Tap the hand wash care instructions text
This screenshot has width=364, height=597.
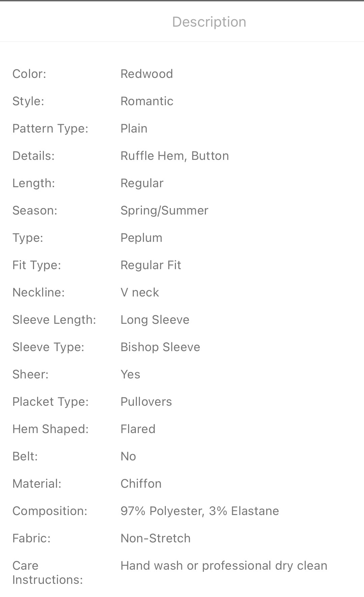click(x=224, y=566)
